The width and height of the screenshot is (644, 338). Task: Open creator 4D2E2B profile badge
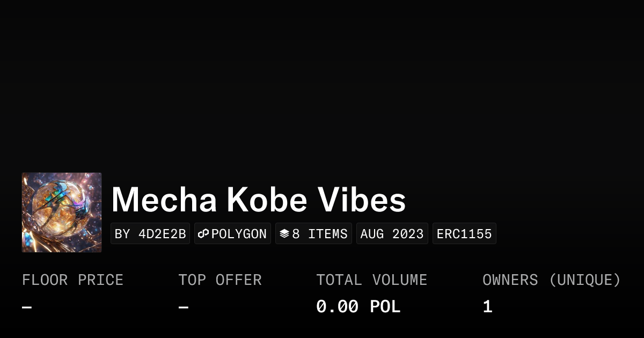(x=150, y=234)
